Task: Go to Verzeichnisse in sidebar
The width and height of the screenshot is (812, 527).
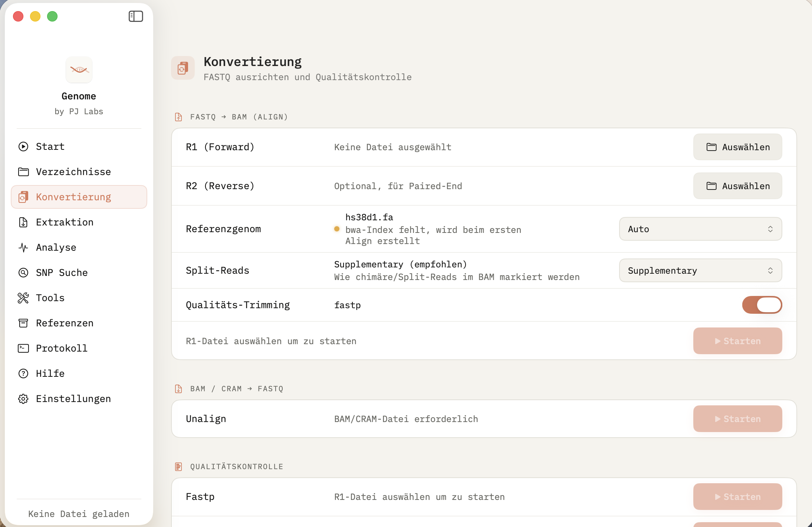Action: (73, 172)
